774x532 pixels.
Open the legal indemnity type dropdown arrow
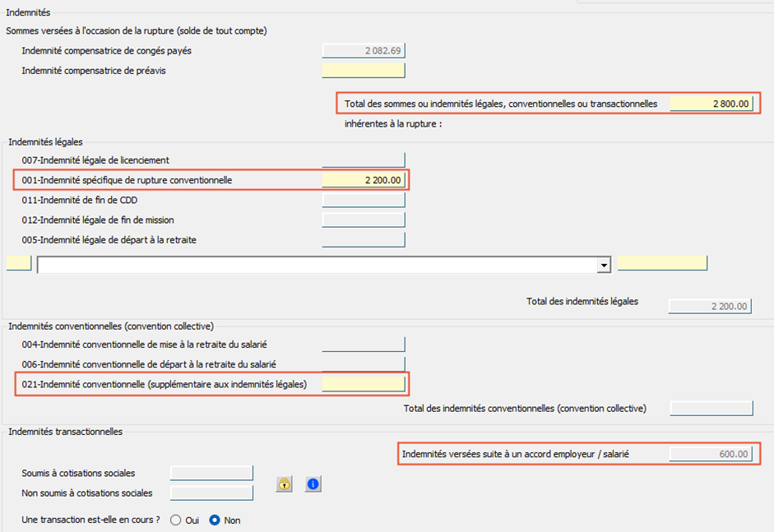coord(604,265)
